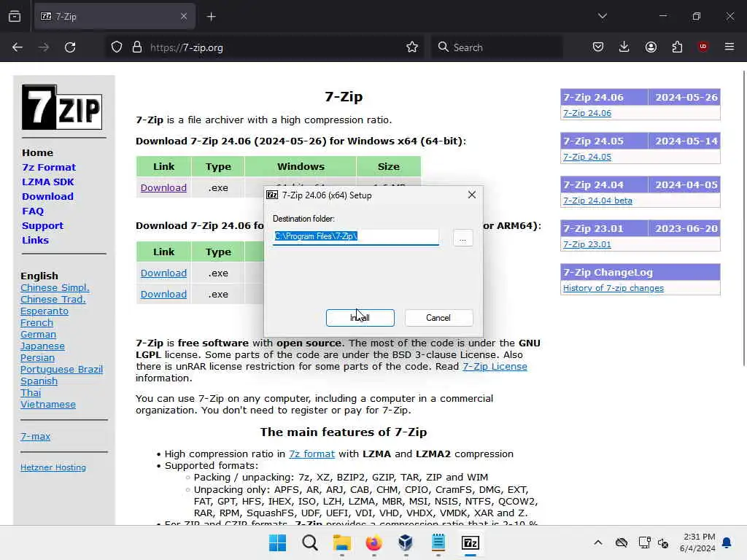Switch language to Chinese Simpl.
The width and height of the screenshot is (747, 560).
55,287
